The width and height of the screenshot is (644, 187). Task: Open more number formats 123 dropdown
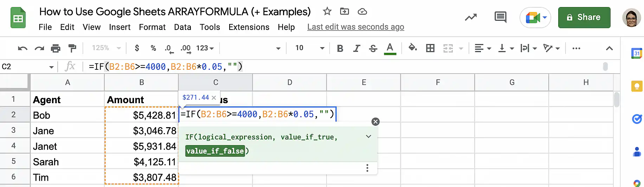pyautogui.click(x=205, y=48)
